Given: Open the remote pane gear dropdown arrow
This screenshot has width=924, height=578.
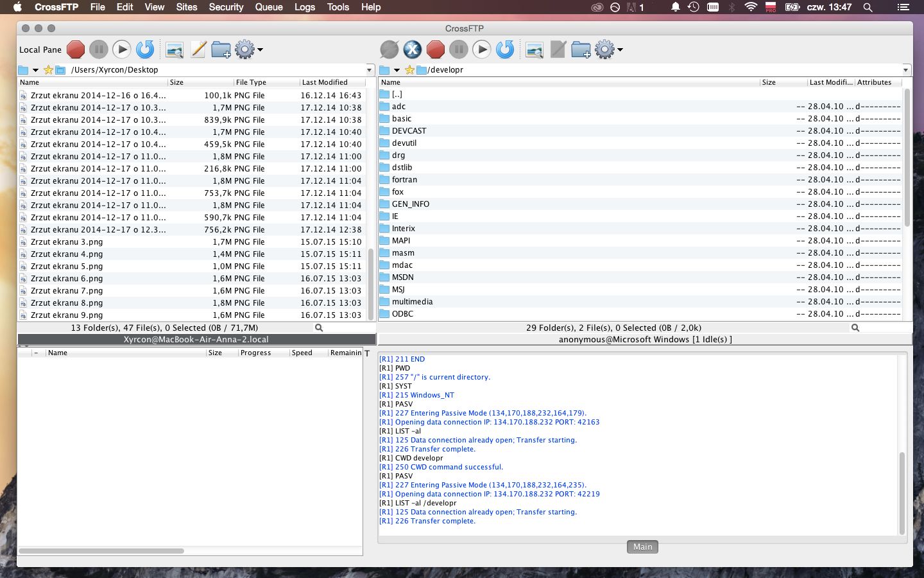Looking at the screenshot, I should click(620, 50).
